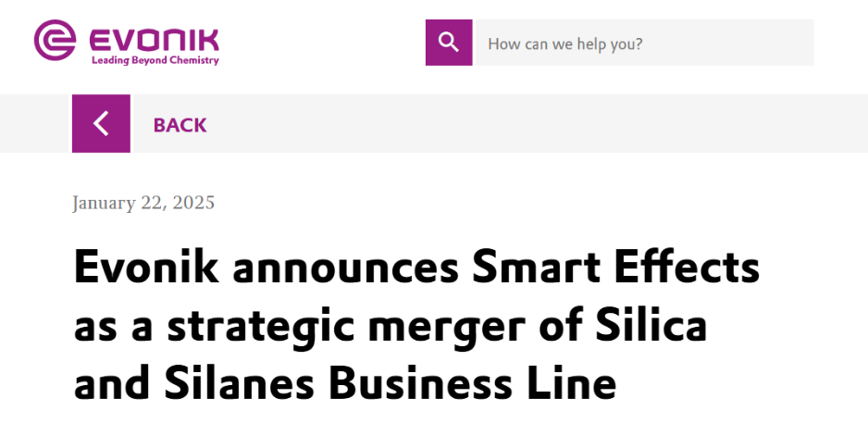Click the magnifying glass search icon
This screenshot has height=436, width=868.
(449, 43)
